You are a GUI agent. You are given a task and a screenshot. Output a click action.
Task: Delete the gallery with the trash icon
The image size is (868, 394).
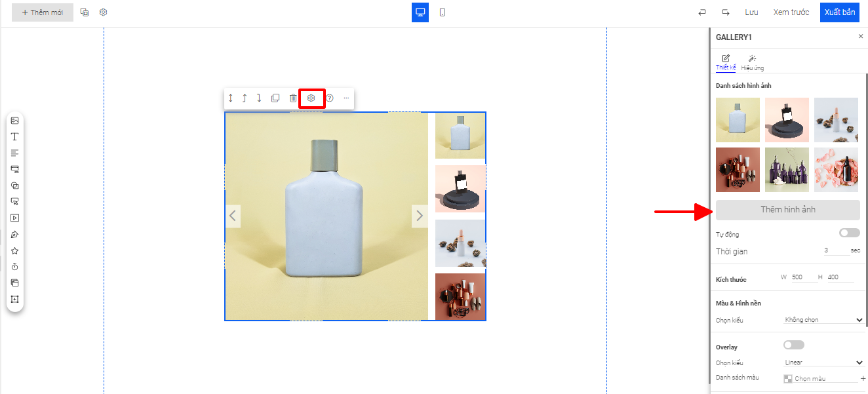pyautogui.click(x=293, y=98)
